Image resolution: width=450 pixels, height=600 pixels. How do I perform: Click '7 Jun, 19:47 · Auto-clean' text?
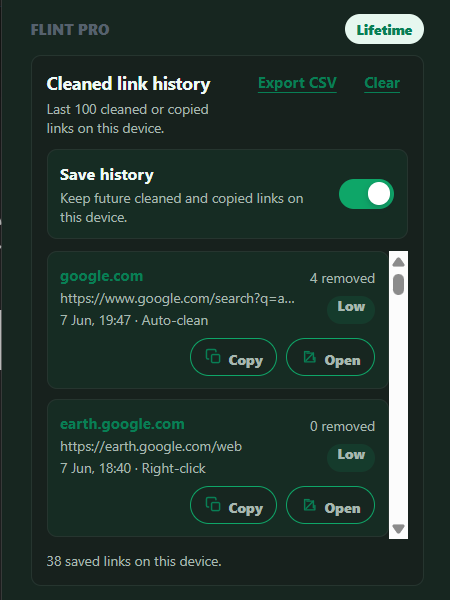pos(134,320)
